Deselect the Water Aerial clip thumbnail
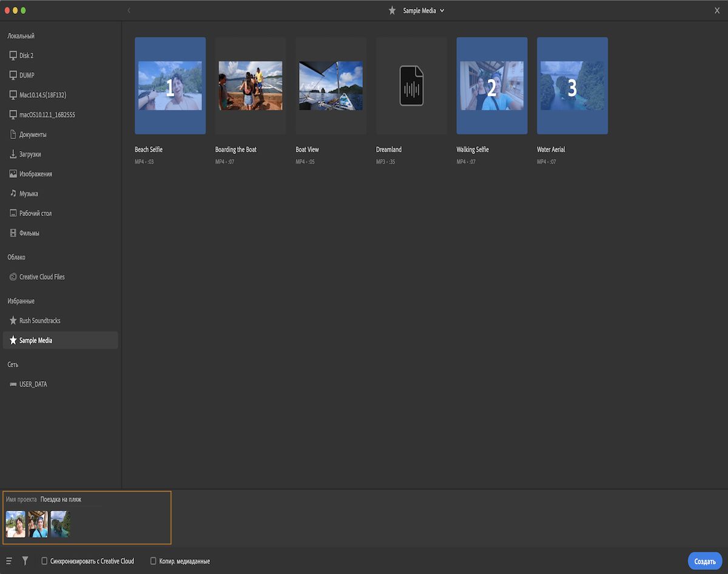This screenshot has height=574, width=728. point(572,86)
